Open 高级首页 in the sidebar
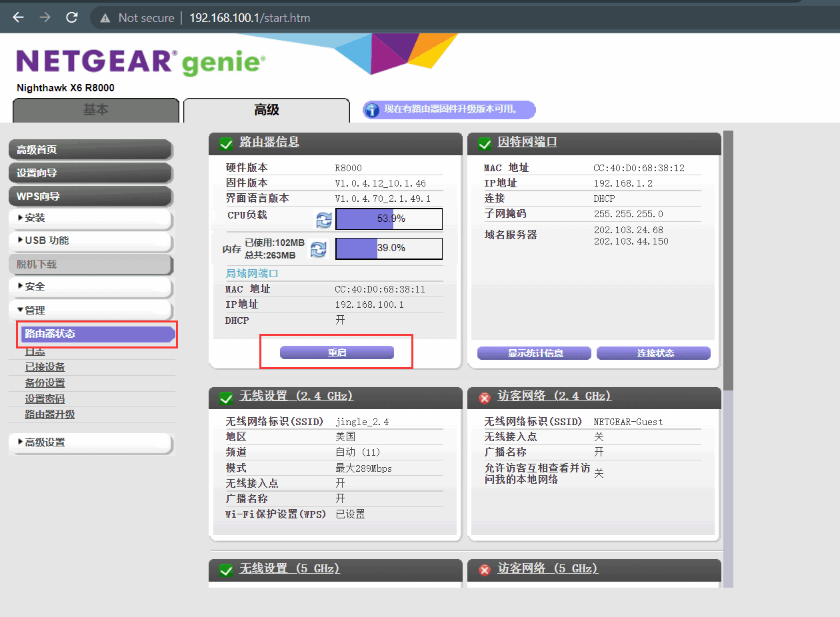Image resolution: width=840 pixels, height=617 pixels. click(91, 149)
